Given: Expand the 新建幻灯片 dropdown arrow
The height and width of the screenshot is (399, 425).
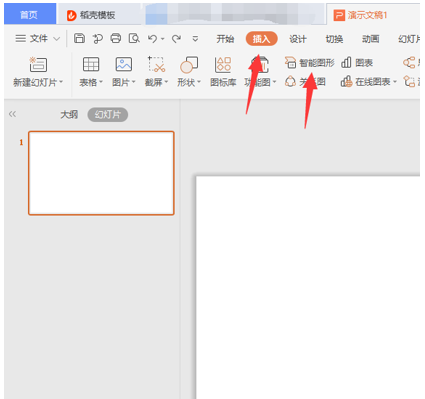Looking at the screenshot, I should click(x=61, y=82).
